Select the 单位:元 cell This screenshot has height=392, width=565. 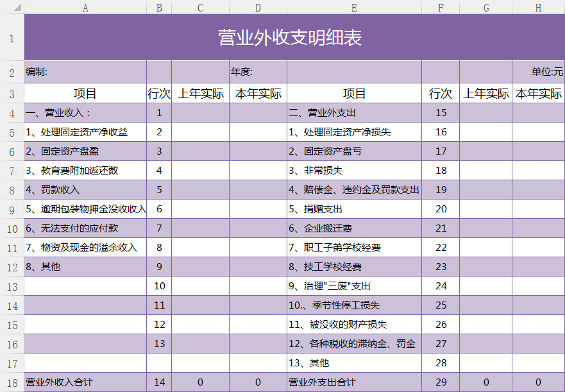pos(538,72)
